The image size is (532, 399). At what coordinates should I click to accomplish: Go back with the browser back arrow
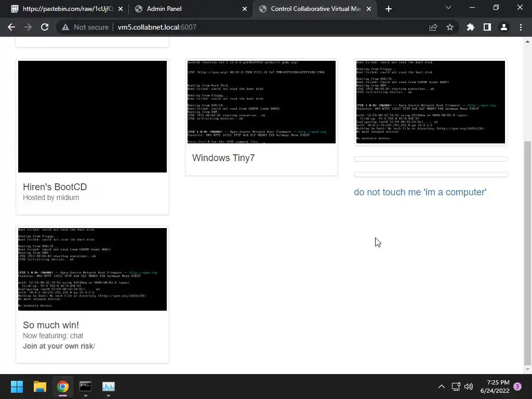(11, 27)
